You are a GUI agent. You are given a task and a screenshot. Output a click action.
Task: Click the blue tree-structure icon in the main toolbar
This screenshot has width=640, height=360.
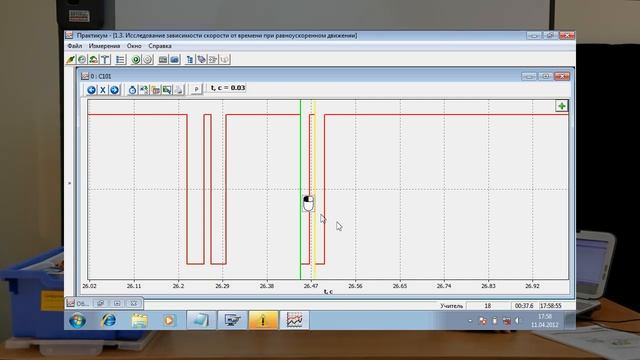click(190, 60)
